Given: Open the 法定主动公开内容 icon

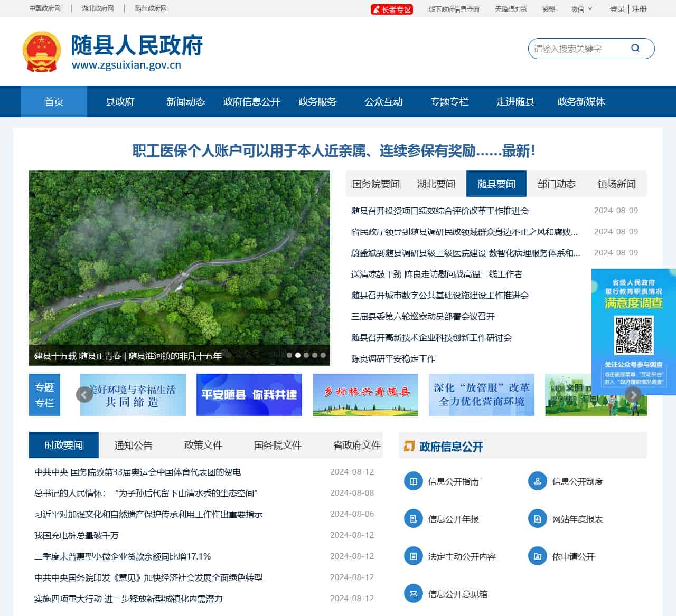Looking at the screenshot, I should (x=414, y=556).
